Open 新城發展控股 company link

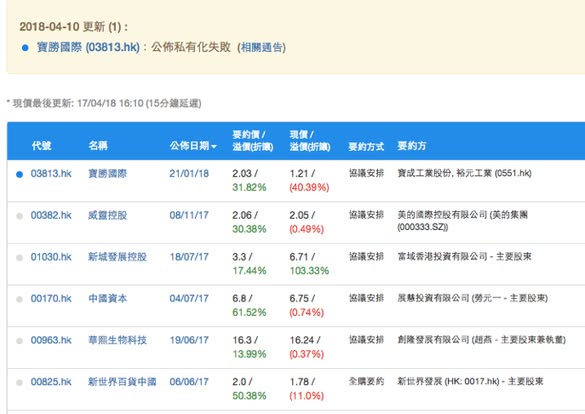click(117, 257)
